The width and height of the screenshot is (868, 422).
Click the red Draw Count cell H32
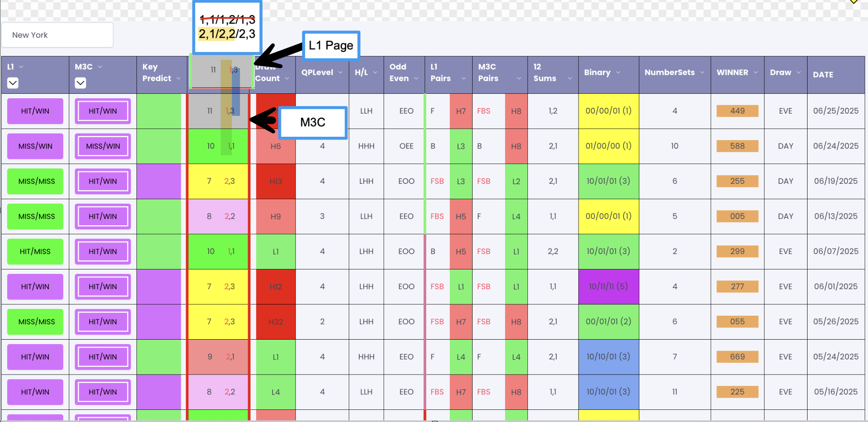276,322
